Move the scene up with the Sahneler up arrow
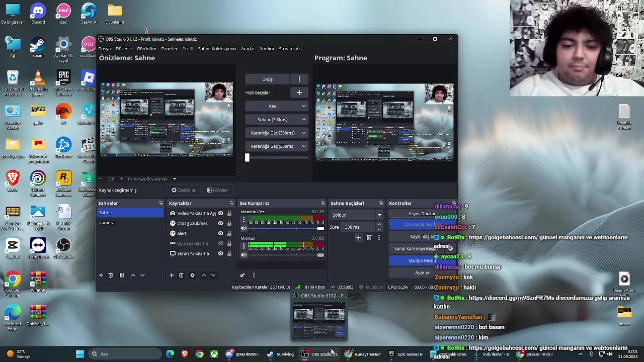644x362 pixels. click(x=133, y=275)
